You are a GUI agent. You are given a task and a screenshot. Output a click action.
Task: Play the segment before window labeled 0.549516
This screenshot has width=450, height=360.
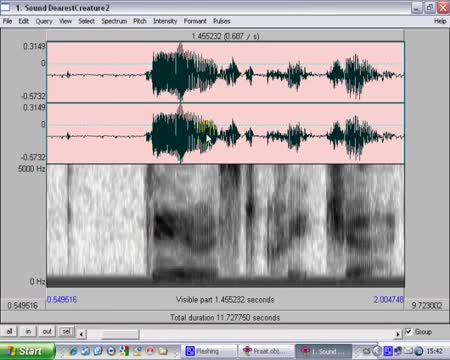23,305
